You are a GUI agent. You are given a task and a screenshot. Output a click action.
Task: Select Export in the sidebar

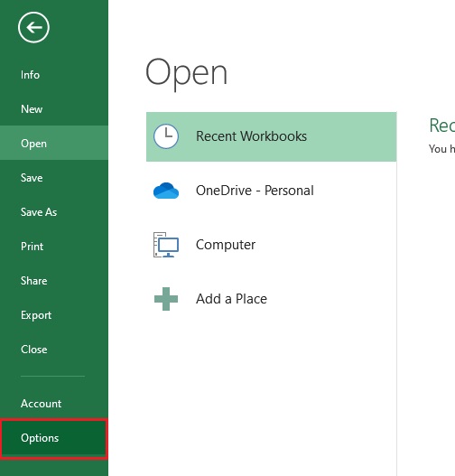54,315
